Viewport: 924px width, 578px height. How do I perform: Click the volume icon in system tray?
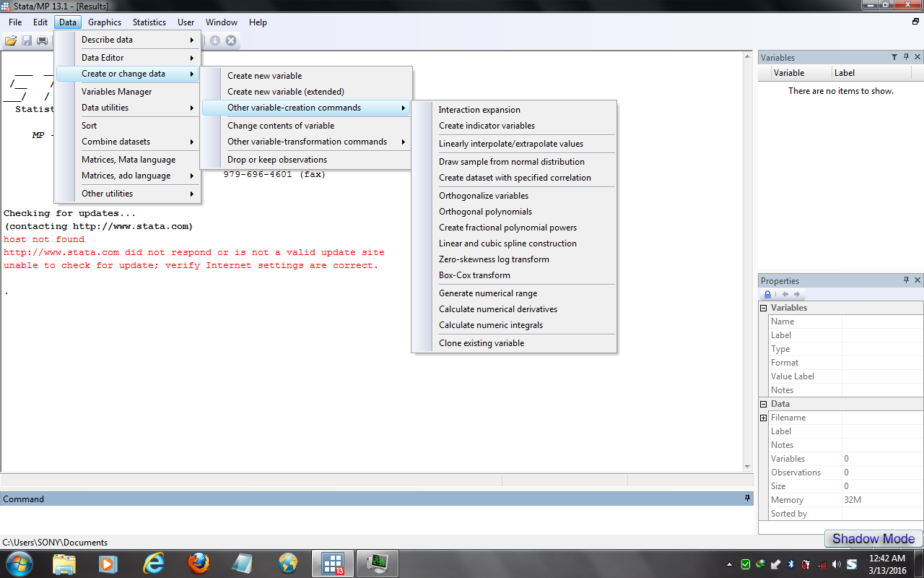[837, 564]
